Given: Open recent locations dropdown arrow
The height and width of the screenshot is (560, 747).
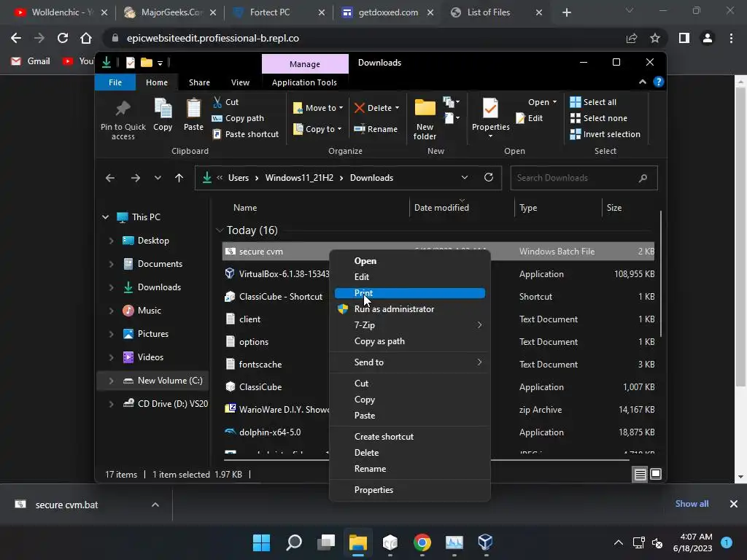Looking at the screenshot, I should coord(158,178).
